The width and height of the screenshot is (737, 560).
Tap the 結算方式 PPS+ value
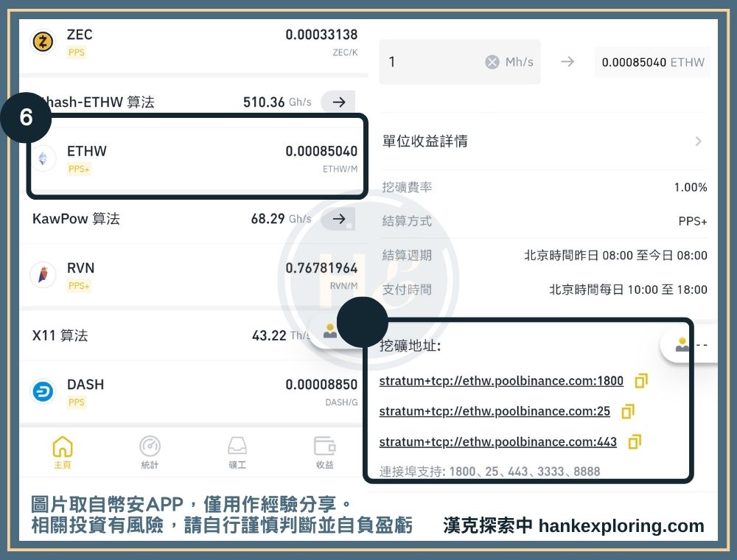pyautogui.click(x=693, y=221)
